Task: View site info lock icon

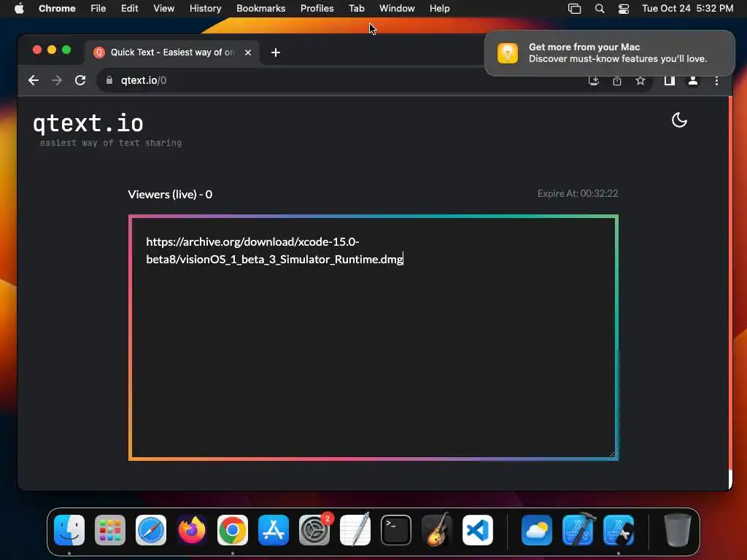Action: click(x=109, y=80)
